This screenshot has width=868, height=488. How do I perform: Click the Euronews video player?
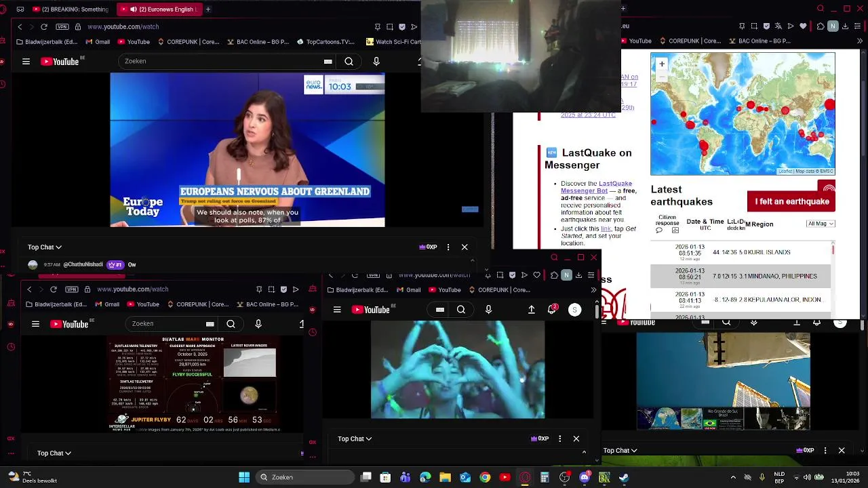(x=248, y=150)
